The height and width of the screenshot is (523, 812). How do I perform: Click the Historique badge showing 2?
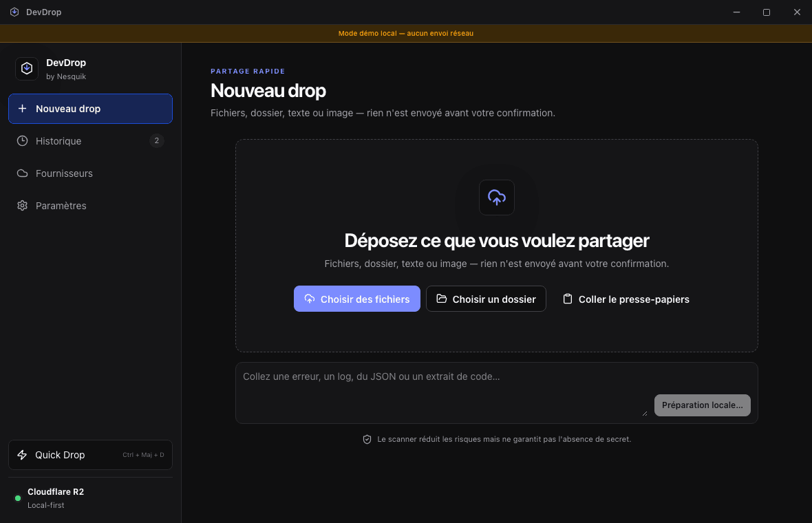(157, 141)
